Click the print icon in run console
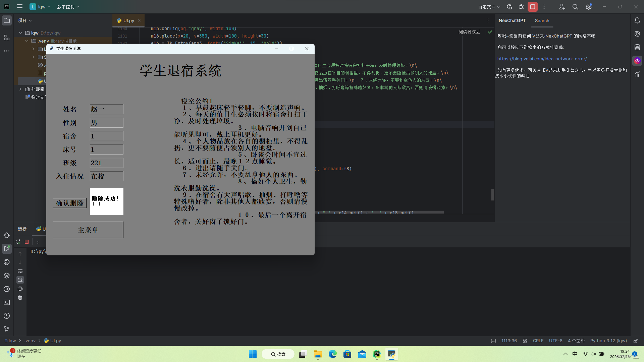This screenshot has height=362, width=644. (x=20, y=289)
